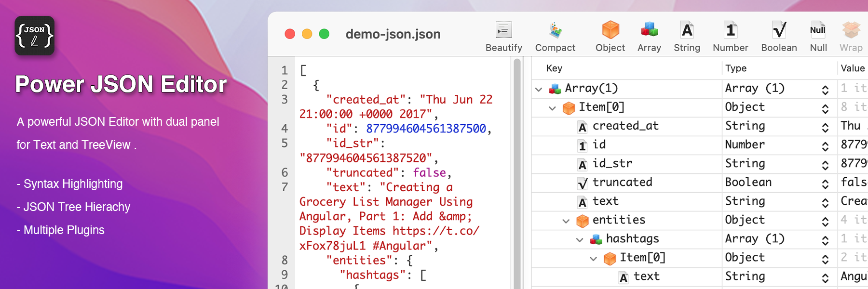Click the Wrap toolbar icon
The height and width of the screenshot is (289, 868).
click(x=851, y=30)
